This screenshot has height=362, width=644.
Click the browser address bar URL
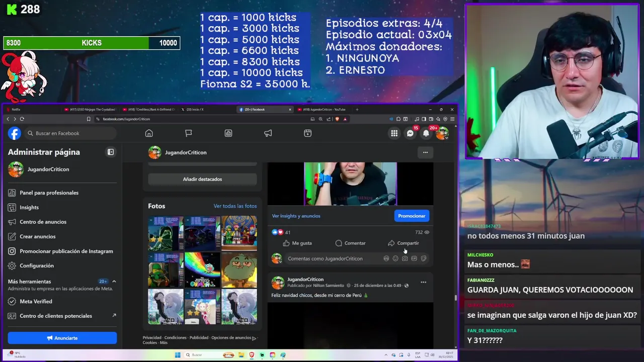[x=126, y=119]
